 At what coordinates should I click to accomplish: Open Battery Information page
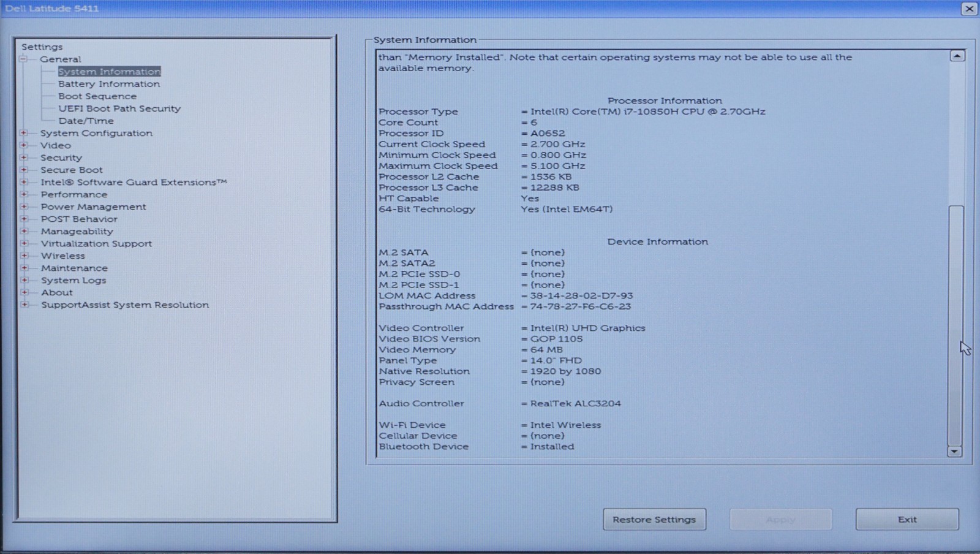[109, 84]
